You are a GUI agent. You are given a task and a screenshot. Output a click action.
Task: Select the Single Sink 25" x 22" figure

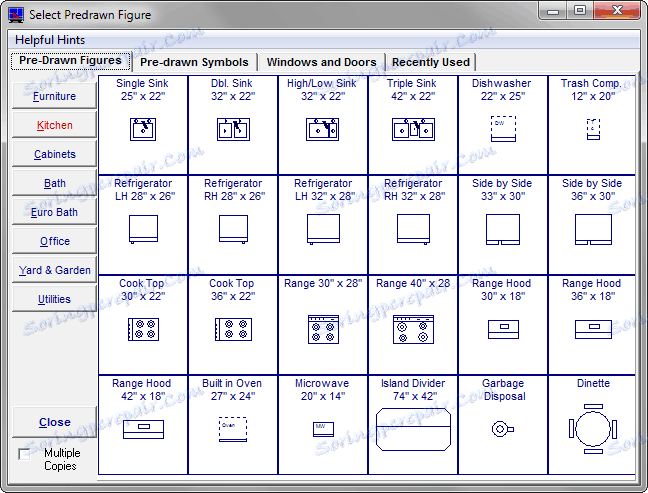click(x=143, y=125)
